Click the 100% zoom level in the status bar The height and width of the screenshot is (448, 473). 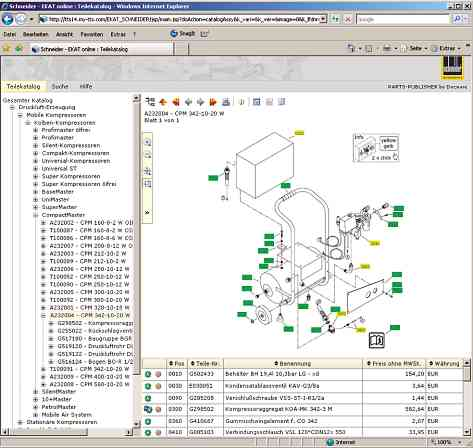click(444, 442)
